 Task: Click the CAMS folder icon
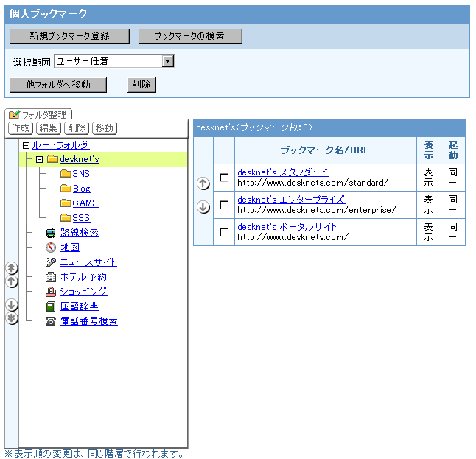(x=66, y=203)
